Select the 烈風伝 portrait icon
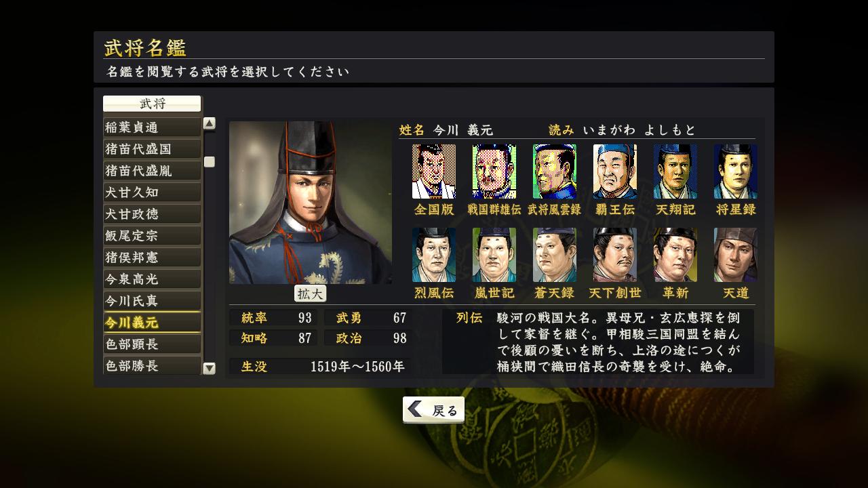The image size is (868, 488). [434, 255]
